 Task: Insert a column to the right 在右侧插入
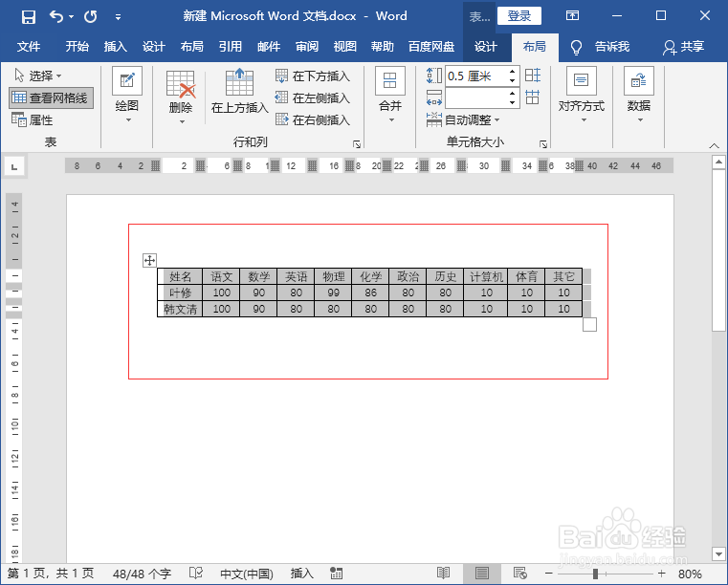coord(313,120)
